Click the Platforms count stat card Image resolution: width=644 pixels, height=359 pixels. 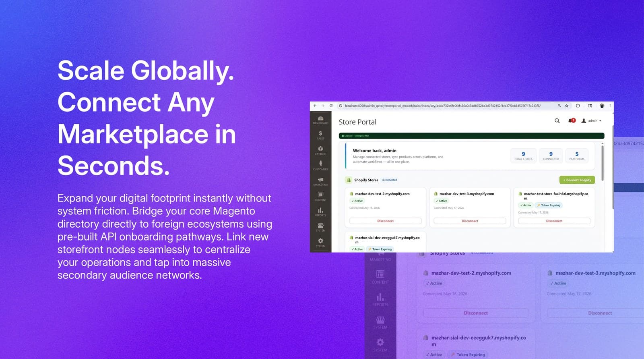577,156
